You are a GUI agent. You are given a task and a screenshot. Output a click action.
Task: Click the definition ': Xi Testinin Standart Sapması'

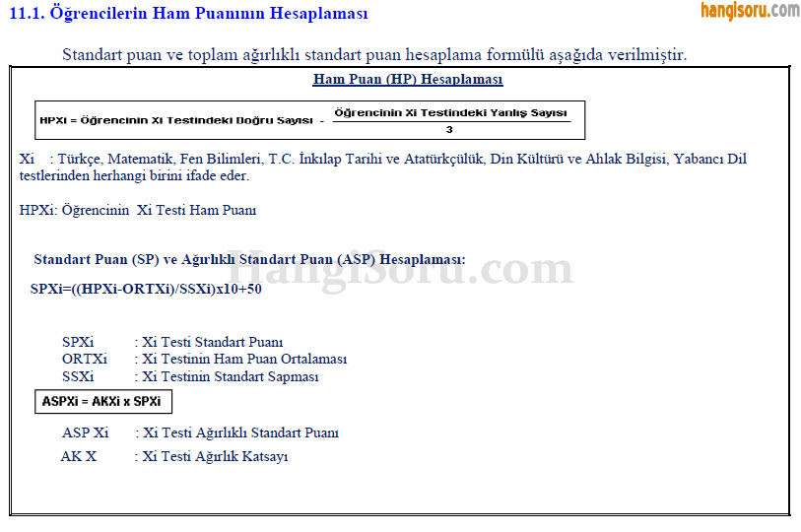227,376
